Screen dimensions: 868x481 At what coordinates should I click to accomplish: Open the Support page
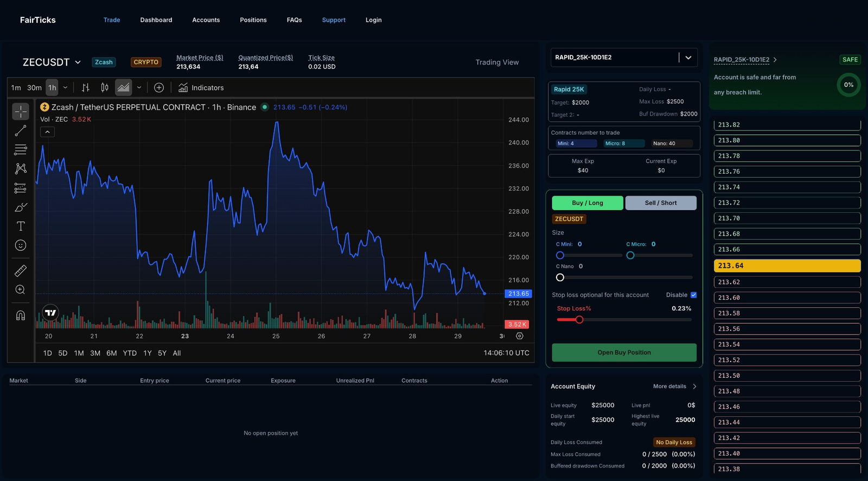[x=334, y=20]
